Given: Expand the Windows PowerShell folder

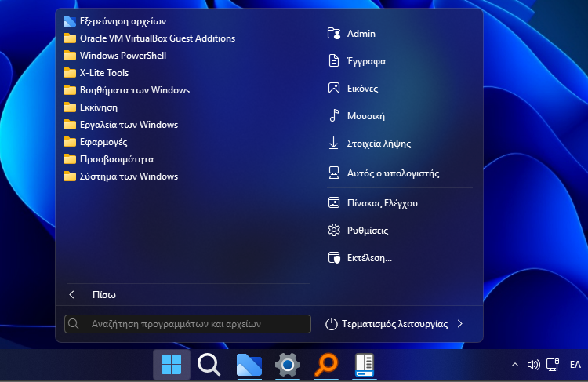Looking at the screenshot, I should click(x=114, y=56).
